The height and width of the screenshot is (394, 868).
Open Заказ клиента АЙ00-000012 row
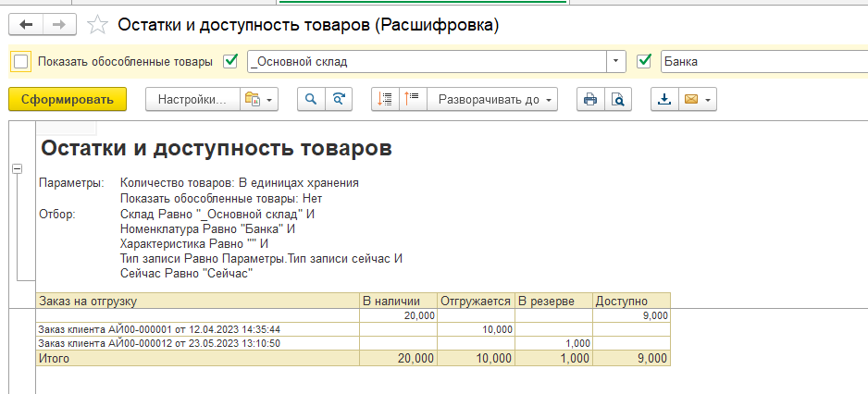click(x=198, y=343)
